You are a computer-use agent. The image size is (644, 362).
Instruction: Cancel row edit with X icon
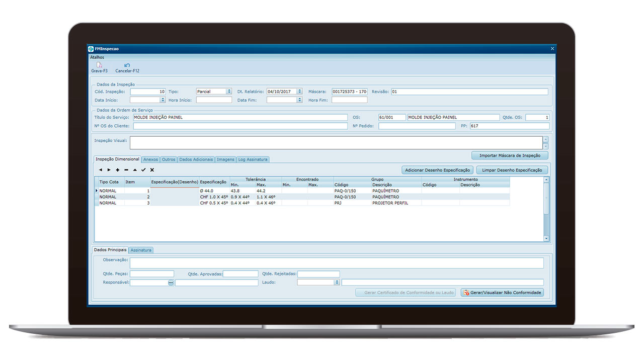coord(152,170)
